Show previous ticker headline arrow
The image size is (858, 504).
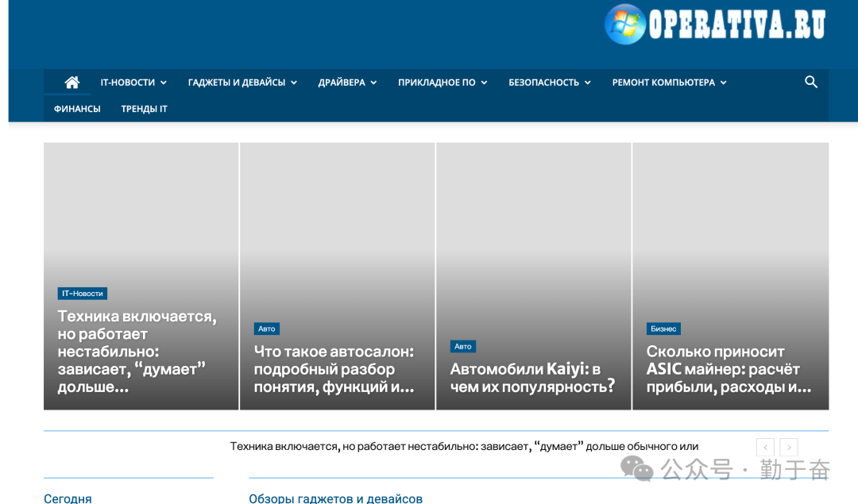click(765, 447)
